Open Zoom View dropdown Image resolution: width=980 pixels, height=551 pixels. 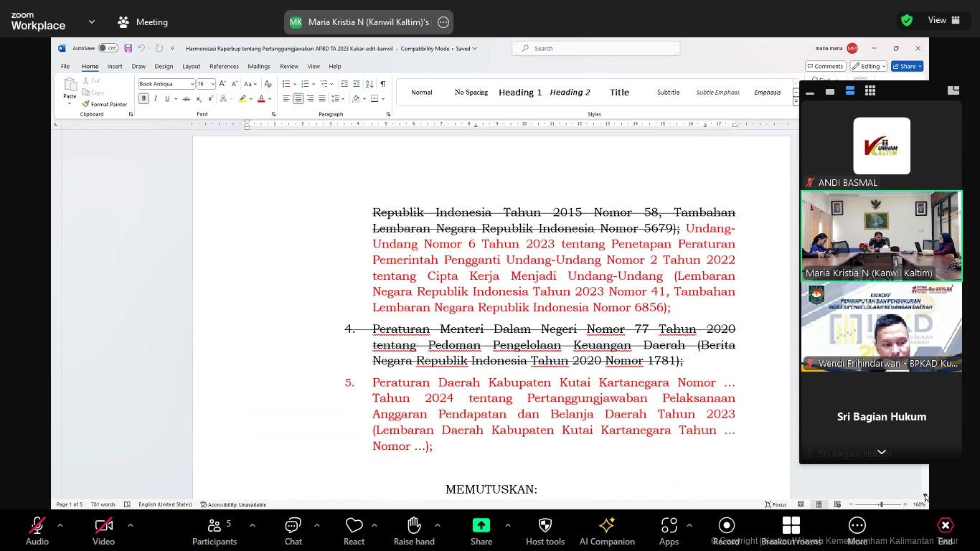click(x=944, y=20)
